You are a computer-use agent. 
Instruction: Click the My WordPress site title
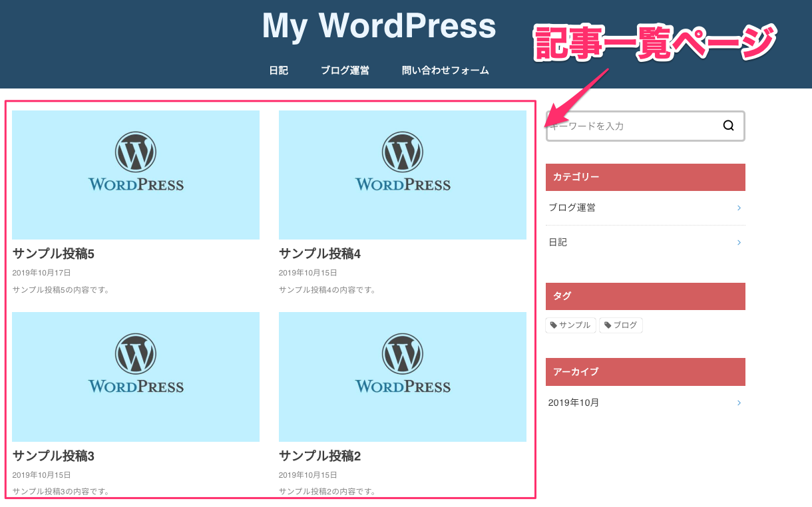379,27
